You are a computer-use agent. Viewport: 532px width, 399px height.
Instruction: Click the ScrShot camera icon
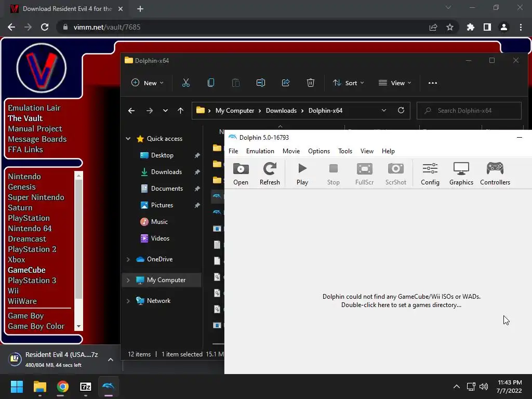395,169
